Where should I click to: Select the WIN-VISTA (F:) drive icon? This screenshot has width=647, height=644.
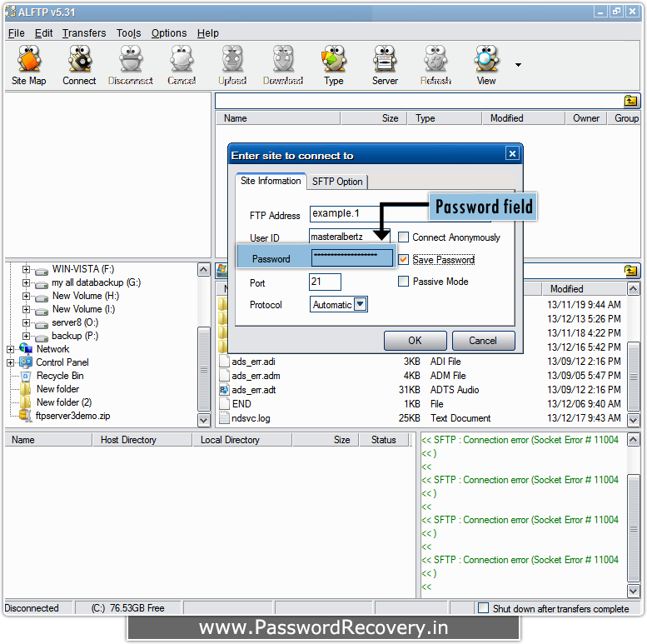point(42,272)
